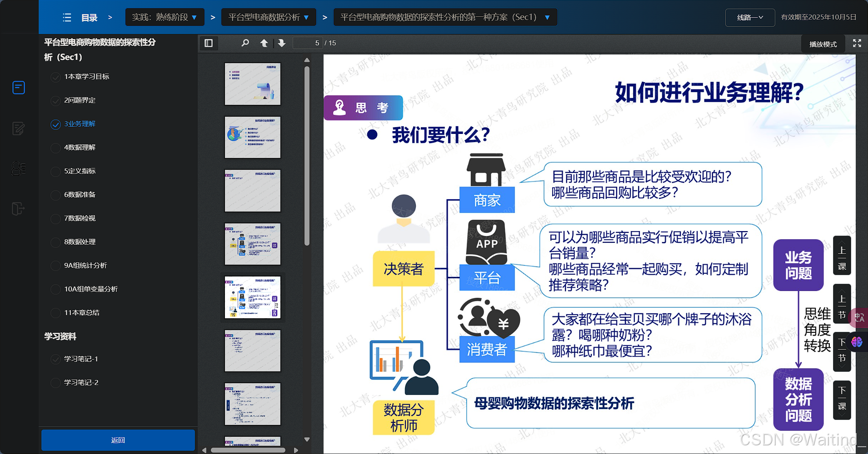This screenshot has height=454, width=868.
Task: Click thumbnail panel scroll-down arrow
Action: [307, 439]
